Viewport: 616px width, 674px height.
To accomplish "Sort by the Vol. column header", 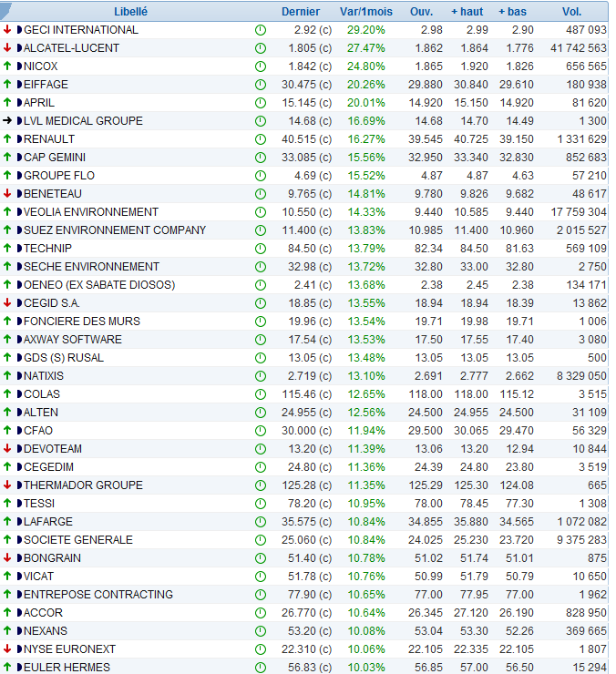I will click(571, 12).
